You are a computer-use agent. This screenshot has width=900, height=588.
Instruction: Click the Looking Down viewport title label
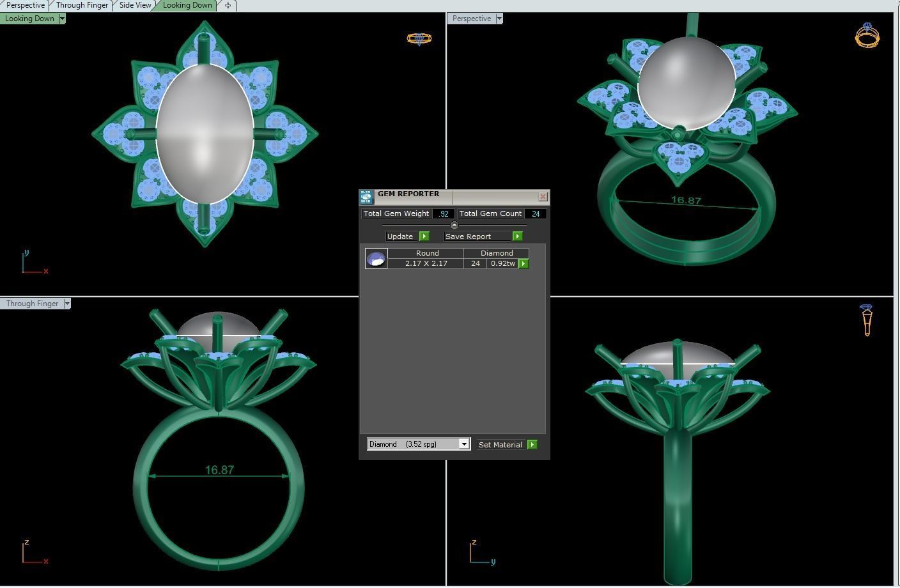pyautogui.click(x=29, y=19)
